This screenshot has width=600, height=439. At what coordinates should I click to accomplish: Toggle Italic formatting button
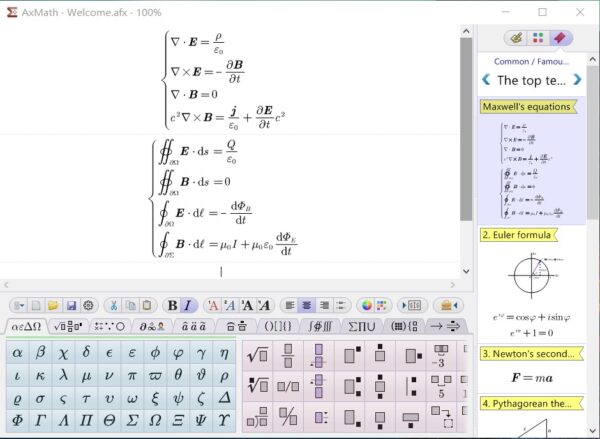click(188, 305)
